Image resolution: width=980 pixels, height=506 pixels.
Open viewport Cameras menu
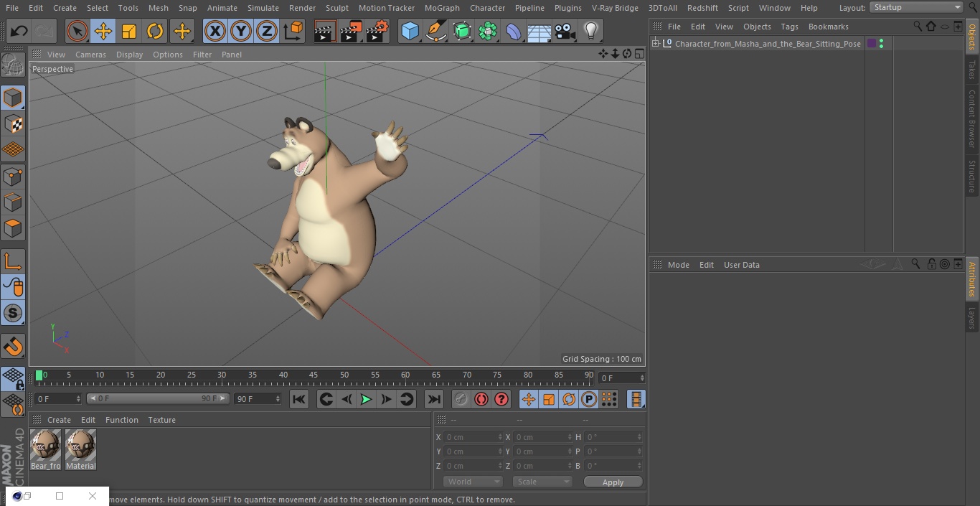90,55
